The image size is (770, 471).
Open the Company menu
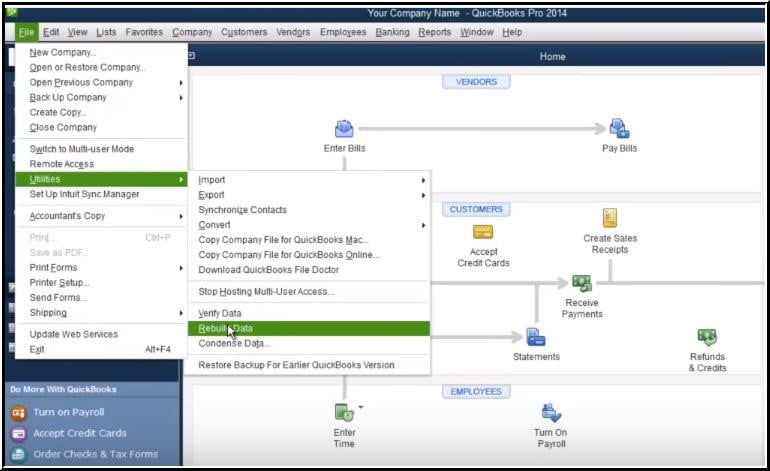(x=192, y=32)
